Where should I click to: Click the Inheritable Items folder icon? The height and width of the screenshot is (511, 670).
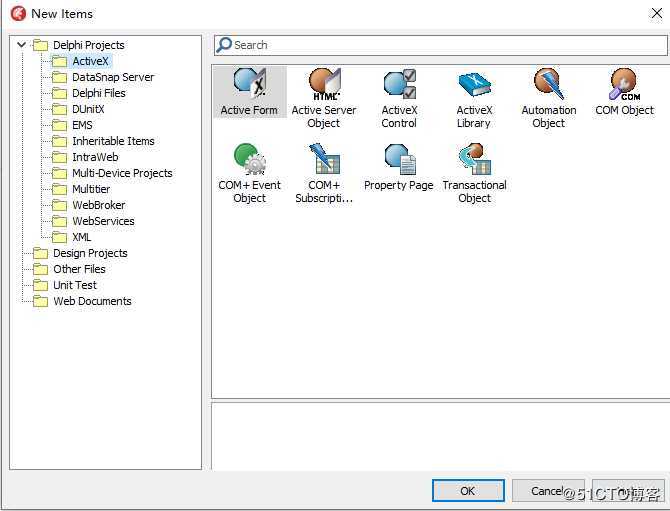[x=59, y=141]
